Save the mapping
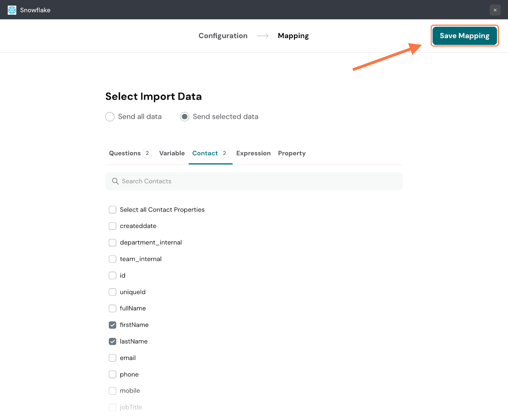Viewport: 508px width, 420px height. click(x=464, y=36)
